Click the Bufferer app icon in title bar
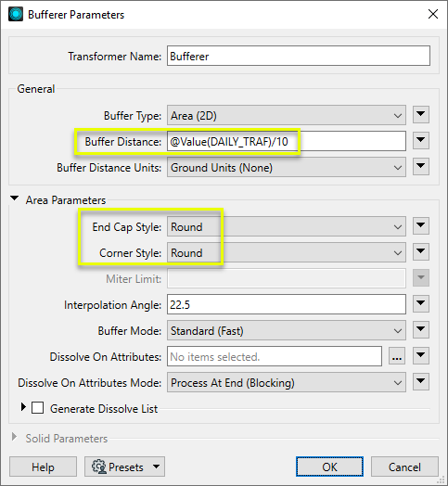 [x=16, y=14]
